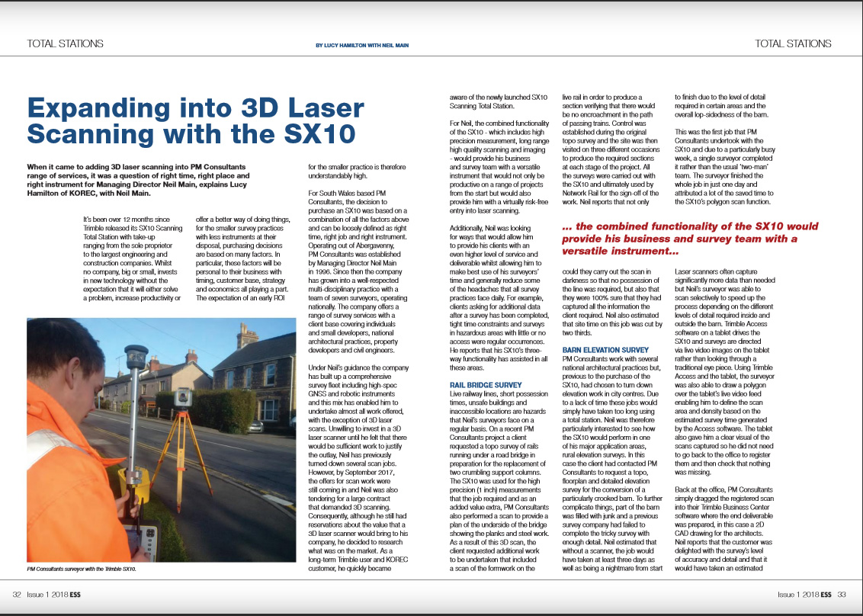Click paragraph starting "Laser scanners often capture"

(725, 372)
